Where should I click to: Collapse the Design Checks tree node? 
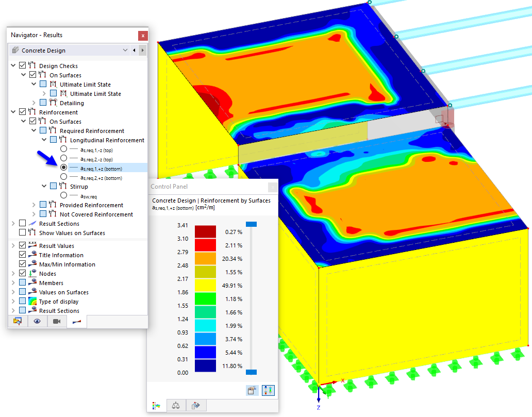(x=13, y=65)
